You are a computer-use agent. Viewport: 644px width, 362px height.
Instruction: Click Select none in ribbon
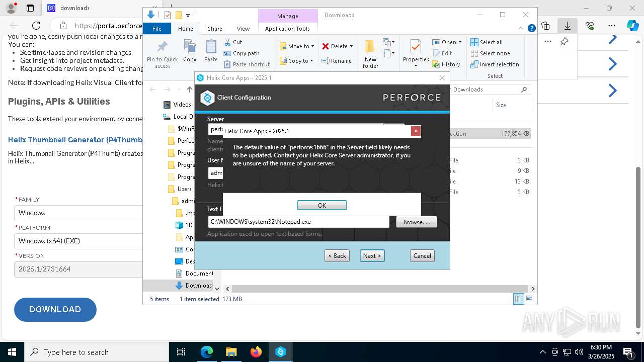[x=490, y=53]
